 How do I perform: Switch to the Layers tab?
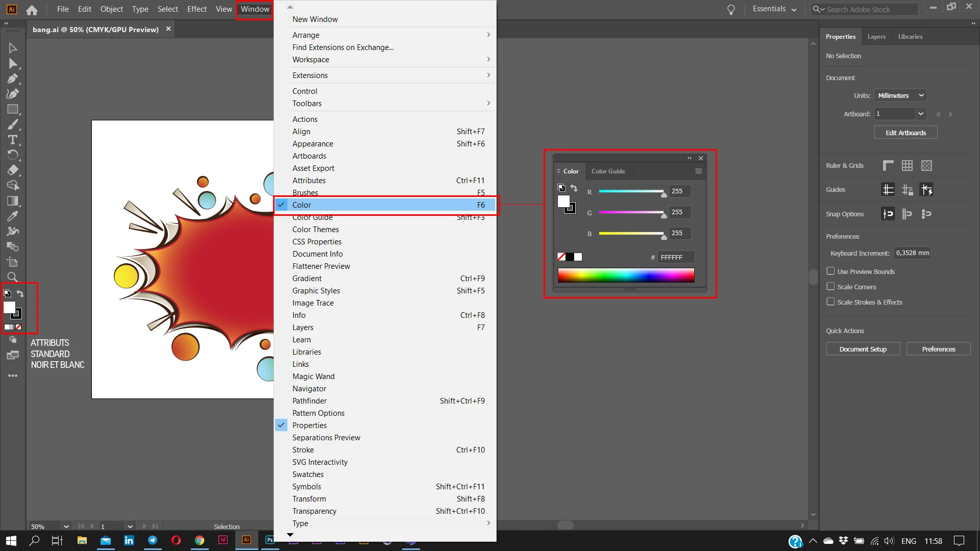tap(876, 37)
